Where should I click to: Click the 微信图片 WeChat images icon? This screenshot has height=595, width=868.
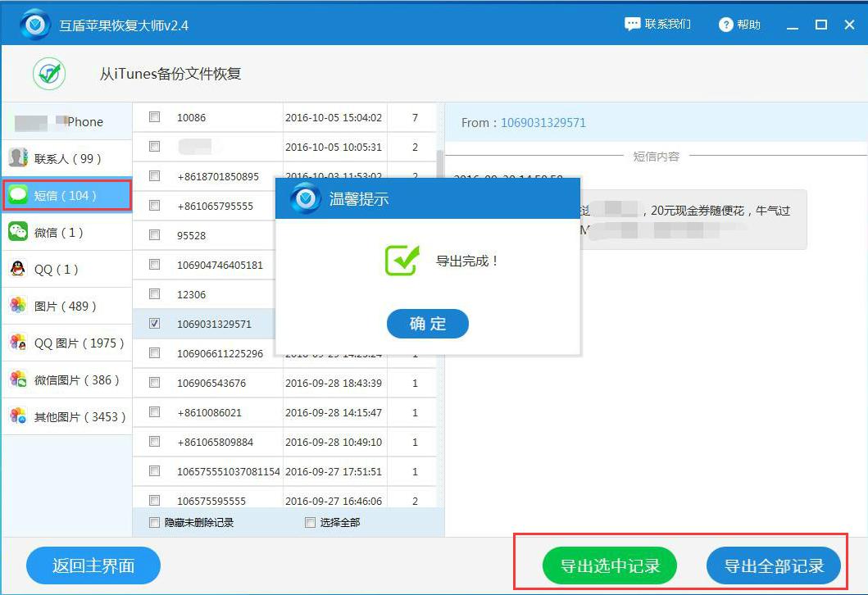18,379
